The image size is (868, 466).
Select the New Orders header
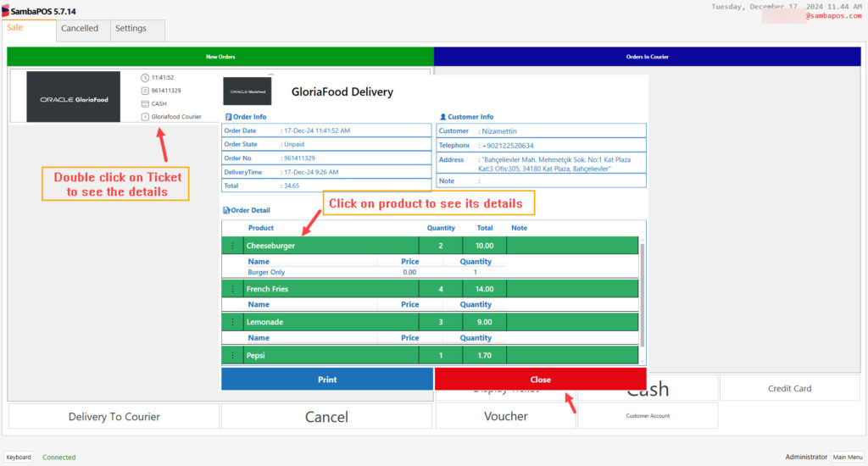point(220,57)
